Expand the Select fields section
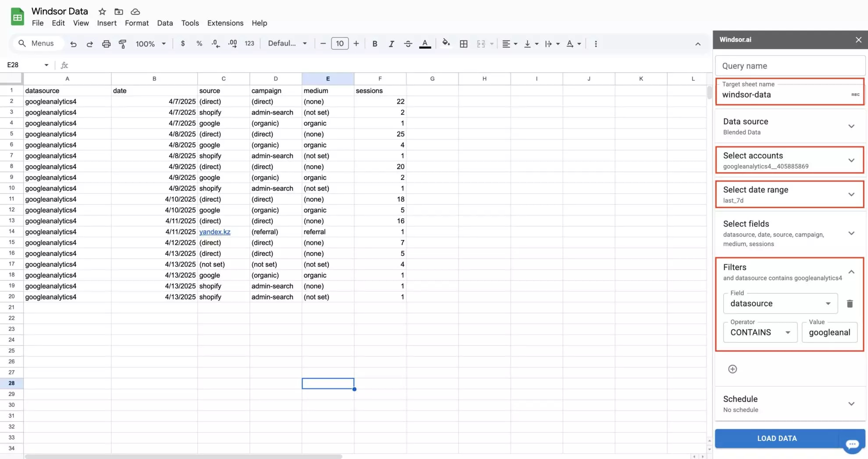The width and height of the screenshot is (868, 459). pyautogui.click(x=790, y=233)
